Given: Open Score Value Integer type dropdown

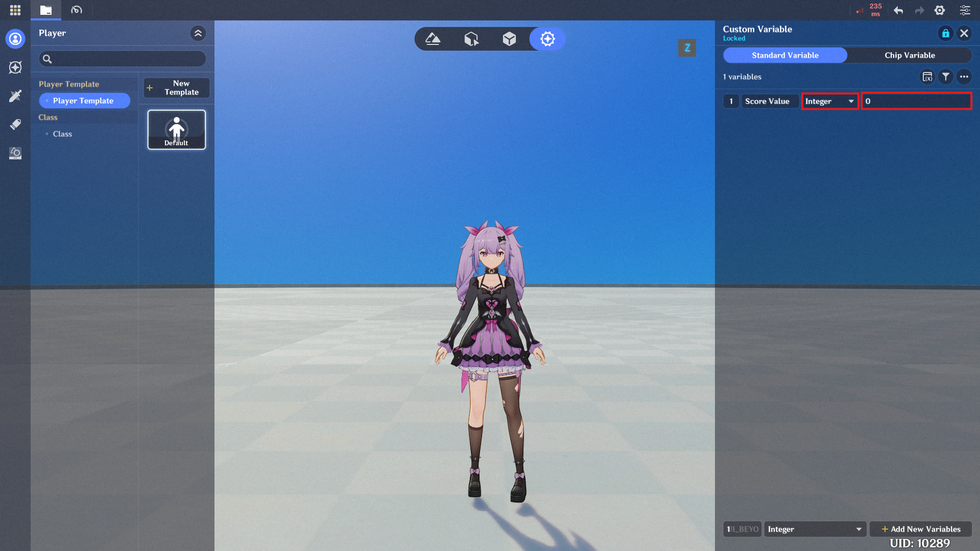Looking at the screenshot, I should coord(830,101).
